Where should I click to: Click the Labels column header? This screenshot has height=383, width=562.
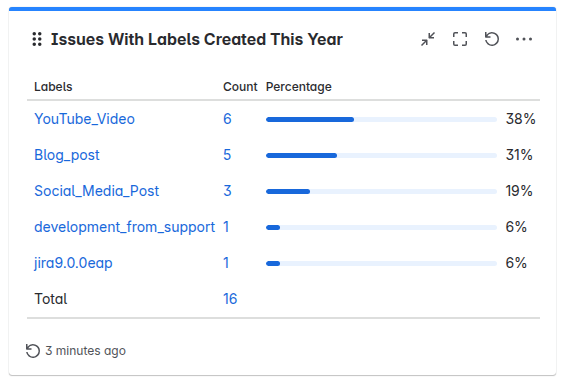pos(53,87)
